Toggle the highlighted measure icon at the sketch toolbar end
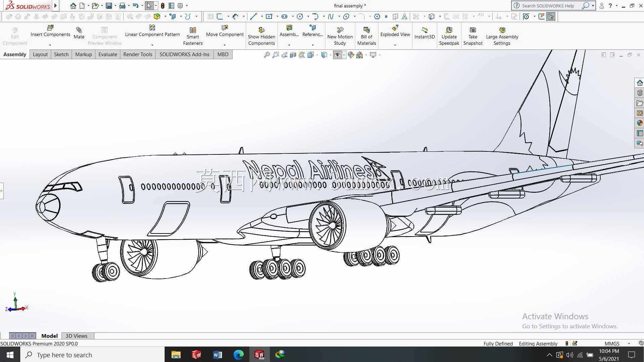The image size is (644, 362). pos(551,16)
